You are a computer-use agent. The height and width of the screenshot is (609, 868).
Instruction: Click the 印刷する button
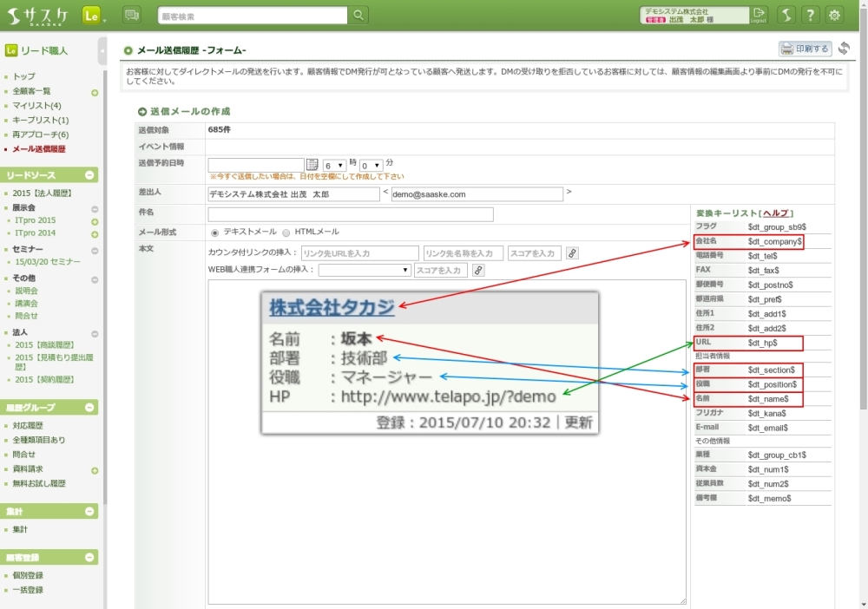tap(805, 49)
